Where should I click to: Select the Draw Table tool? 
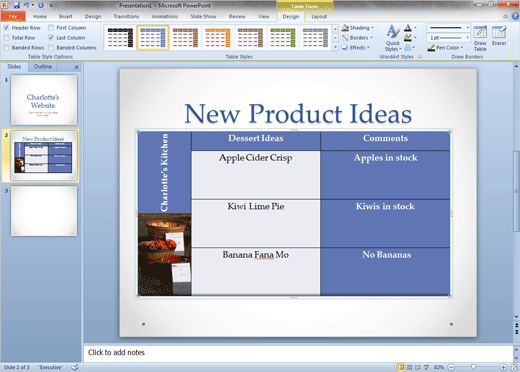(480, 38)
